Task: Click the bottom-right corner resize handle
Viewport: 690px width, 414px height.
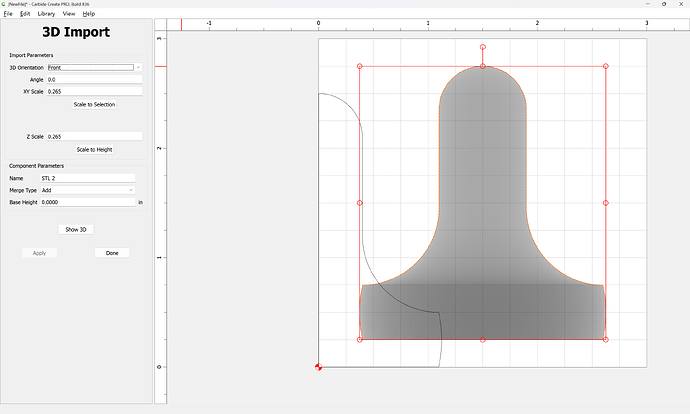Action: (606, 340)
